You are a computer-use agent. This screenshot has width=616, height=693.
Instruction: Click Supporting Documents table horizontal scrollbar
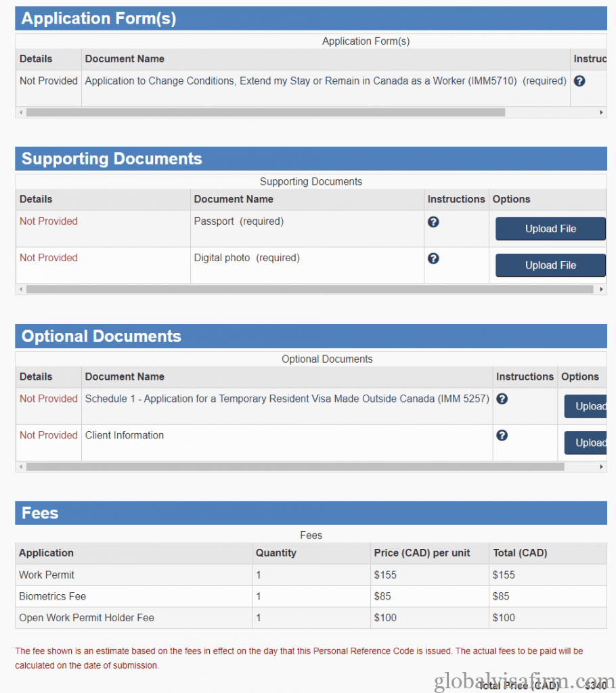309,290
